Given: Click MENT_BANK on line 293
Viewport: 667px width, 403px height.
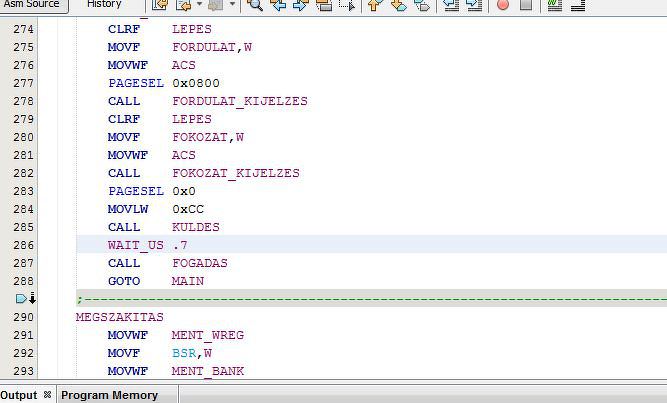Looking at the screenshot, I should 208,371.
